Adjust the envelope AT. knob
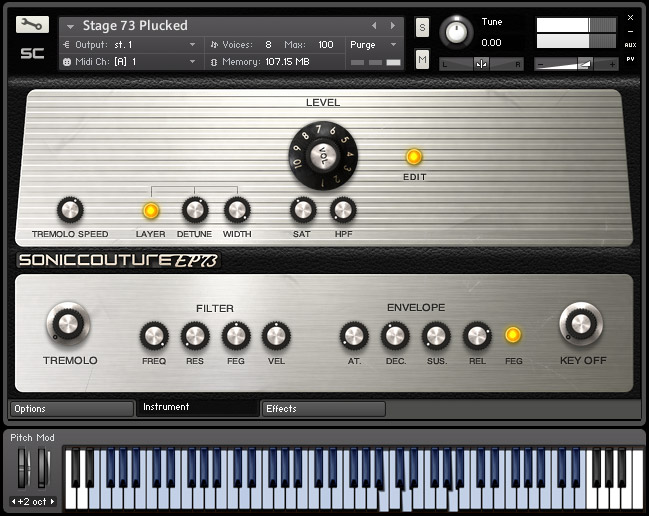The image size is (649, 516). (354, 336)
